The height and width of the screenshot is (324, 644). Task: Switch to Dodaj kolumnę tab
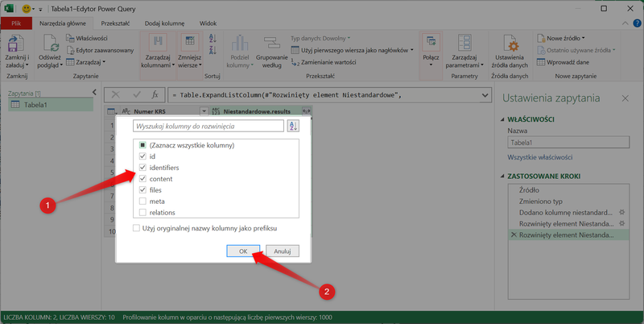[x=164, y=23]
